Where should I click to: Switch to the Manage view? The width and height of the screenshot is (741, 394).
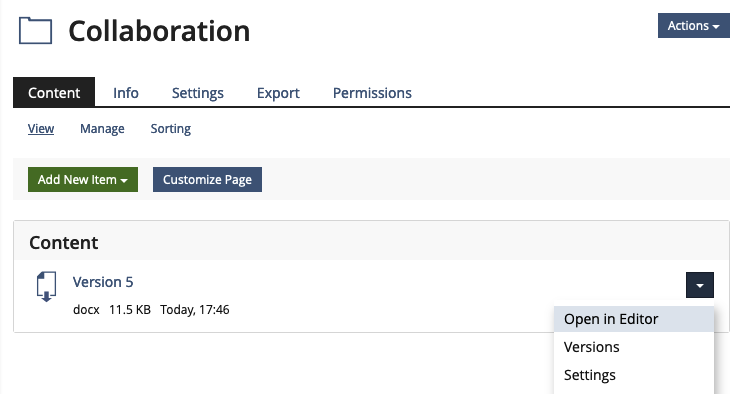point(102,128)
